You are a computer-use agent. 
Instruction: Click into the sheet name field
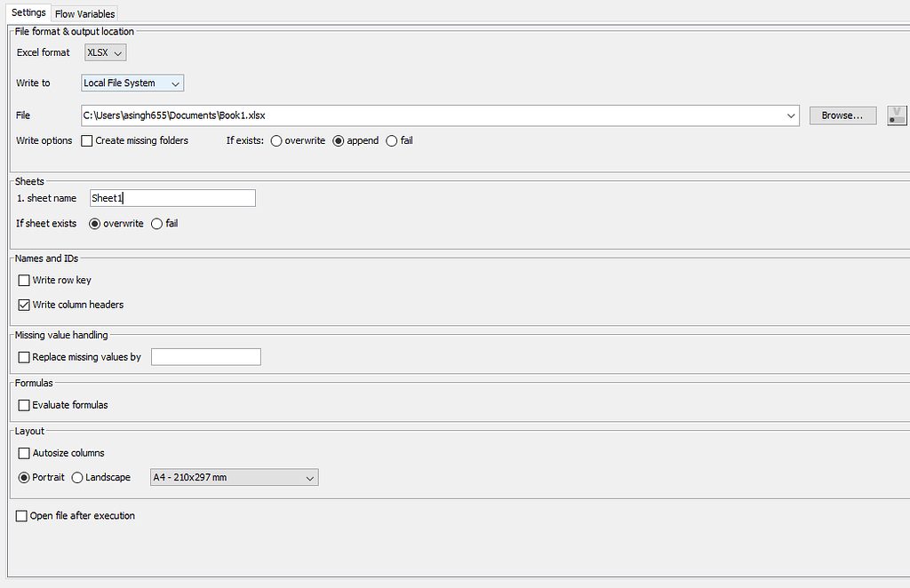[172, 198]
